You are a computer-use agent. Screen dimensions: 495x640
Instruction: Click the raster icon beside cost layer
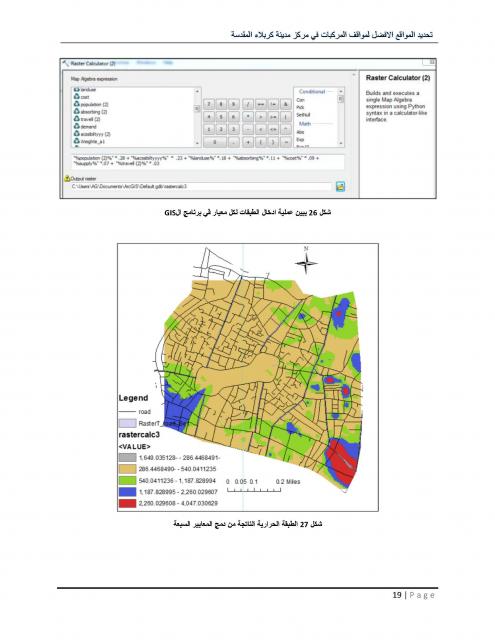(x=76, y=97)
